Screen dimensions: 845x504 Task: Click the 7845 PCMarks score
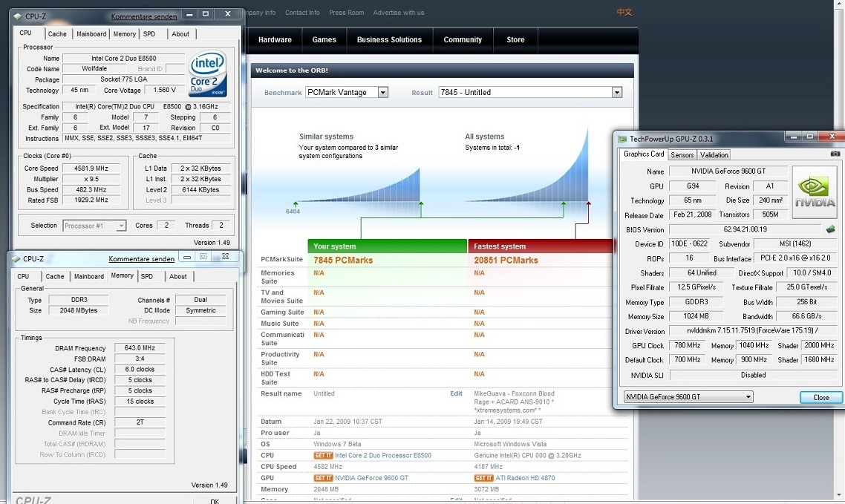coord(343,260)
